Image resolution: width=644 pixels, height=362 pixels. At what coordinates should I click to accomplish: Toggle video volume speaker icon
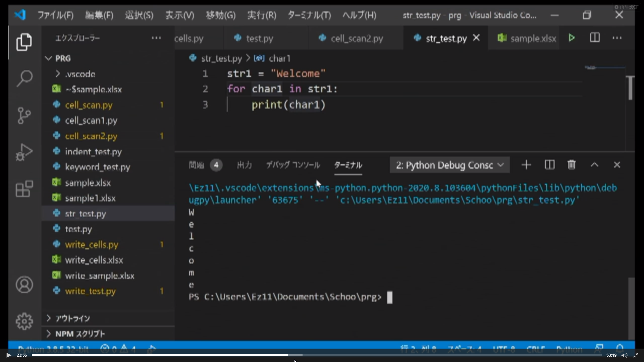tap(624, 355)
